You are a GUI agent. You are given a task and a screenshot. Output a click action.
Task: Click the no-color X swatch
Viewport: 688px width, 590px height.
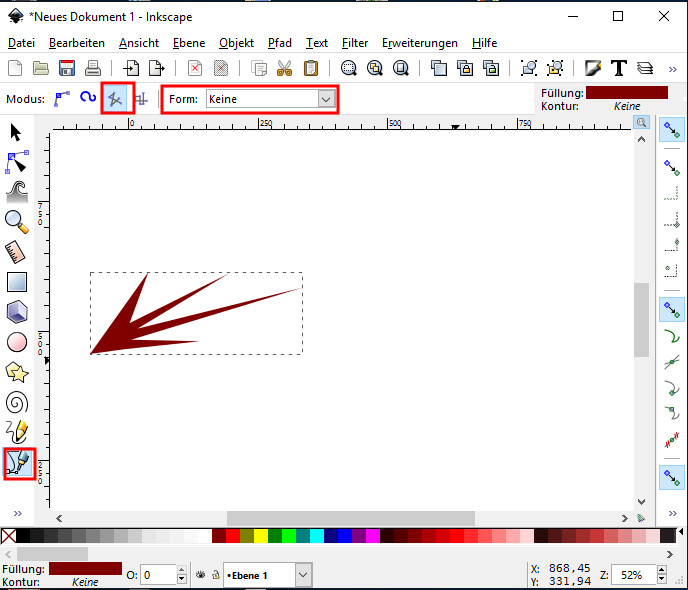9,536
